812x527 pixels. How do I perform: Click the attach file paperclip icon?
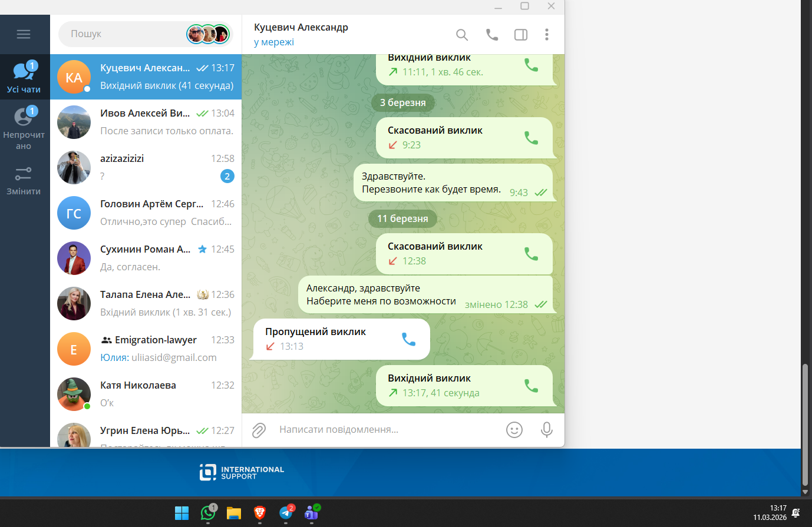(x=259, y=430)
